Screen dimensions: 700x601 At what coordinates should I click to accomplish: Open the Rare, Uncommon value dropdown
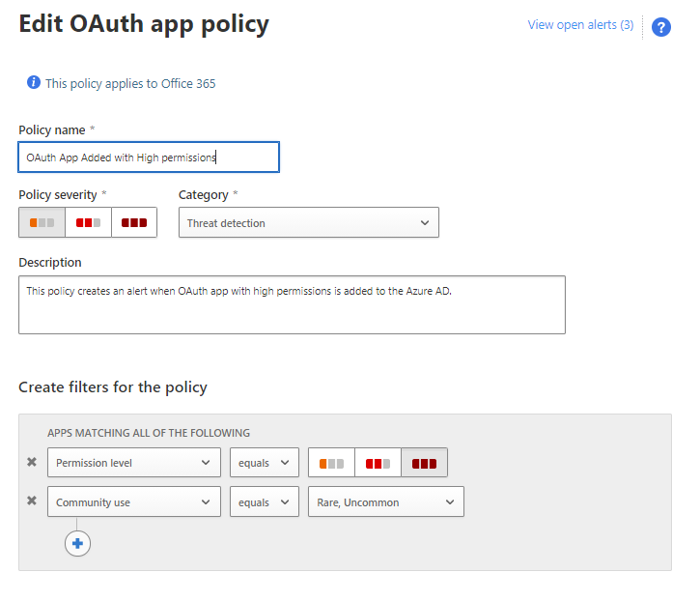coord(386,501)
